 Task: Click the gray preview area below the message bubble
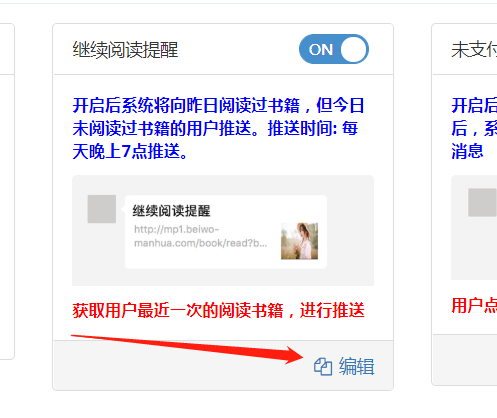[x=223, y=277]
